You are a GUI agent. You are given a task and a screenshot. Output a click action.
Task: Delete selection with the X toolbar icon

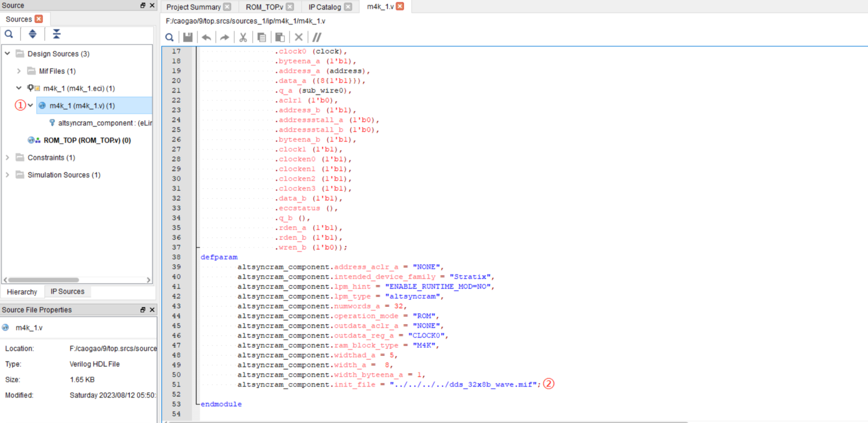tap(299, 37)
